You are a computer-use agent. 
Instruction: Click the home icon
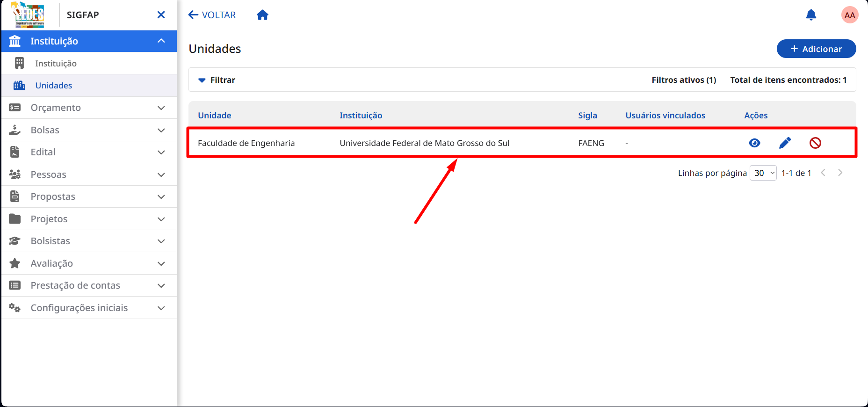(263, 15)
